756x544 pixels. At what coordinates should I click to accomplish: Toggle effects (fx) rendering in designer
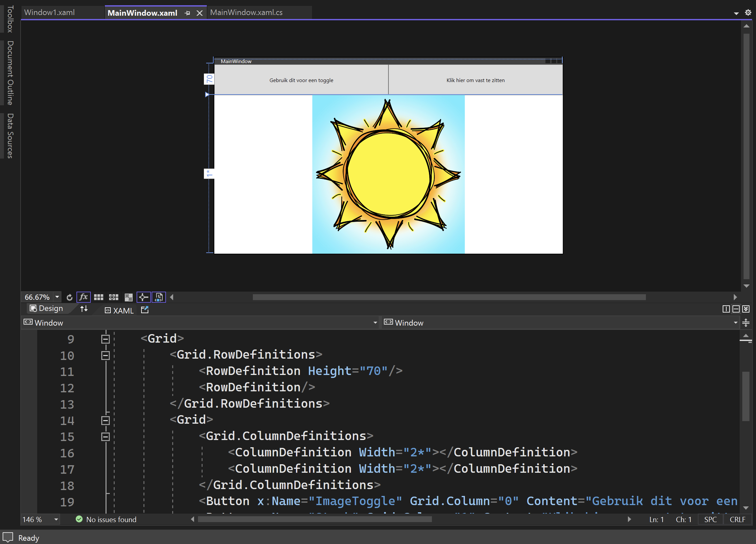(83, 297)
